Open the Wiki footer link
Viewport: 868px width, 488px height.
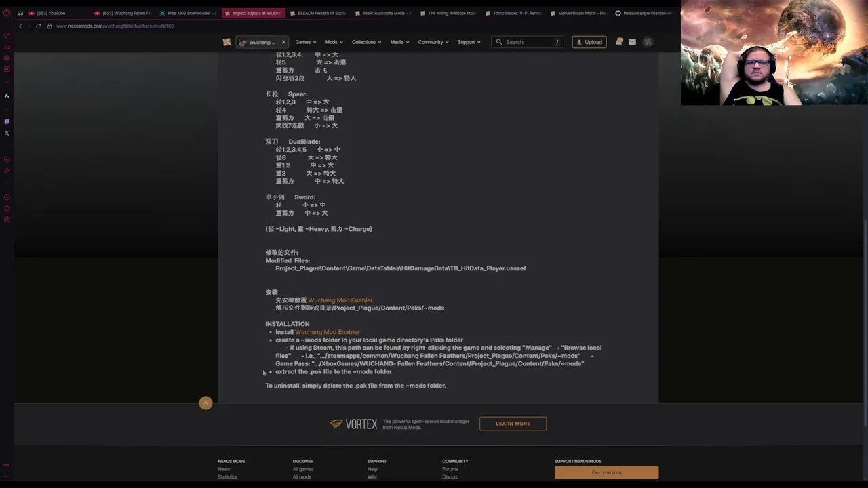(372, 477)
